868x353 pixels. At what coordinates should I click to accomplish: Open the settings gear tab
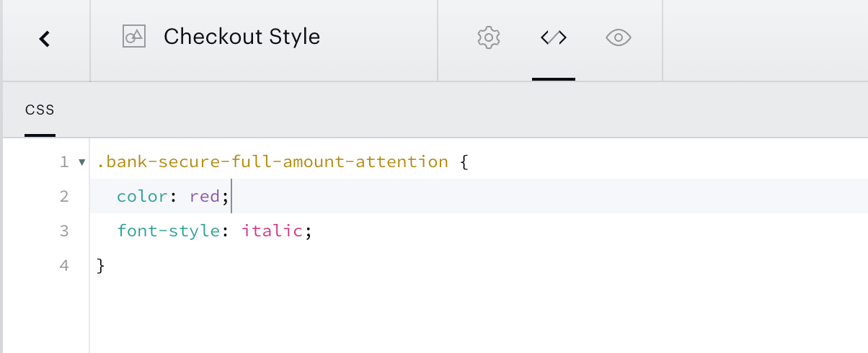pos(489,37)
